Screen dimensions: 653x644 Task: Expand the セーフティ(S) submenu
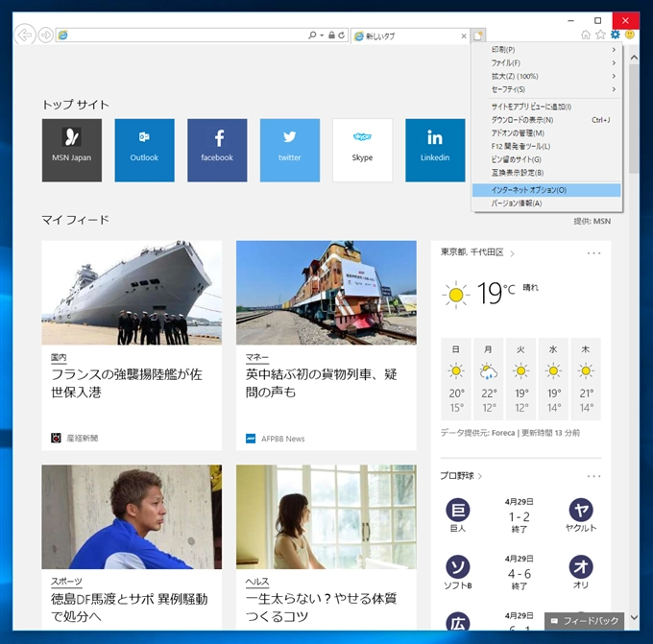[x=546, y=89]
